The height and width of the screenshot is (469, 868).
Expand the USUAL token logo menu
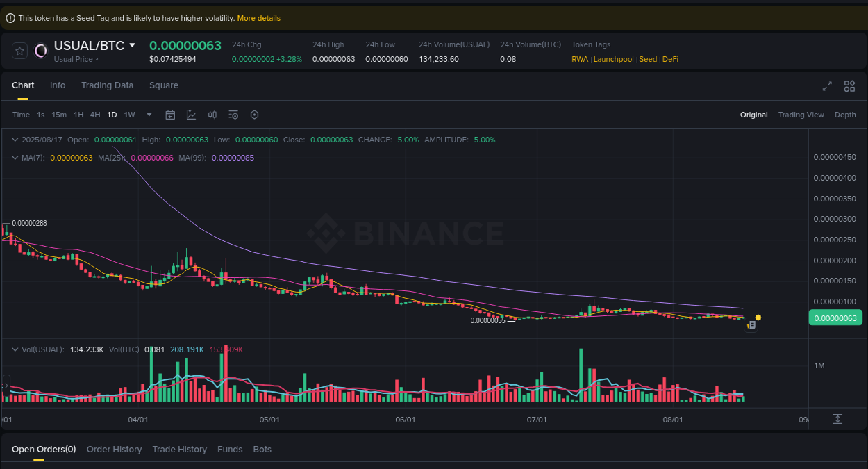click(40, 51)
